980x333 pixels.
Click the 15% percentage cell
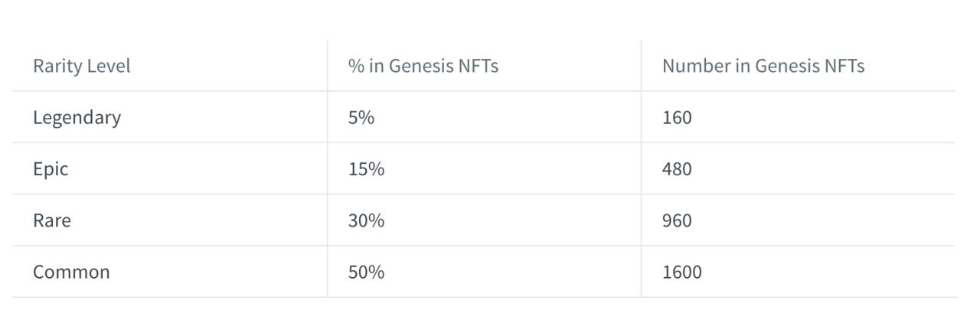pyautogui.click(x=366, y=168)
